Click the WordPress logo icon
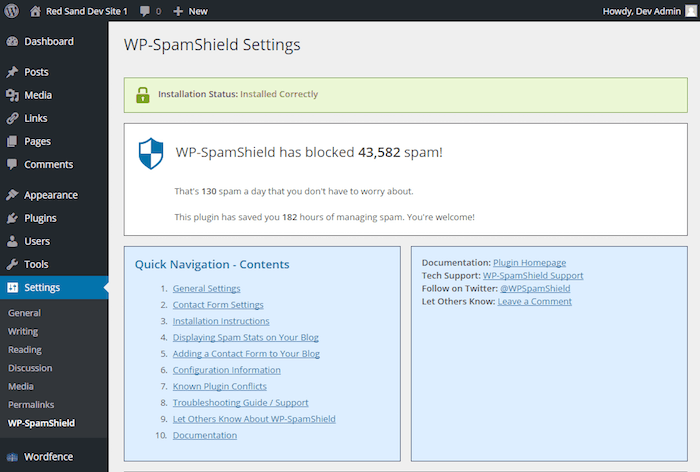This screenshot has width=700, height=472. pos(12,11)
